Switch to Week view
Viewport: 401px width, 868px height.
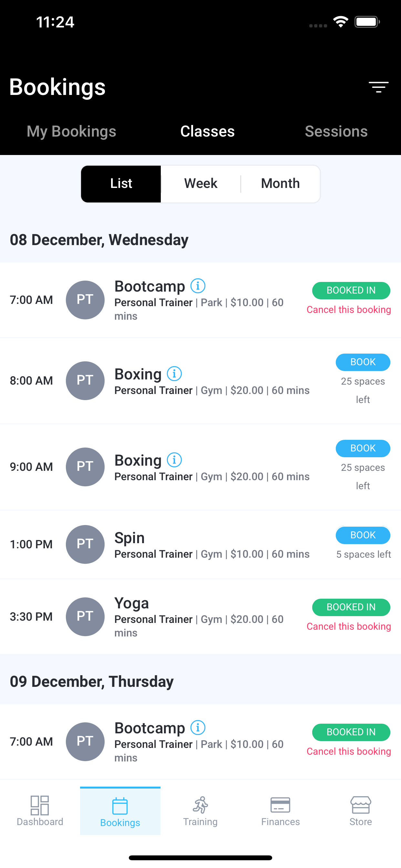pyautogui.click(x=200, y=184)
